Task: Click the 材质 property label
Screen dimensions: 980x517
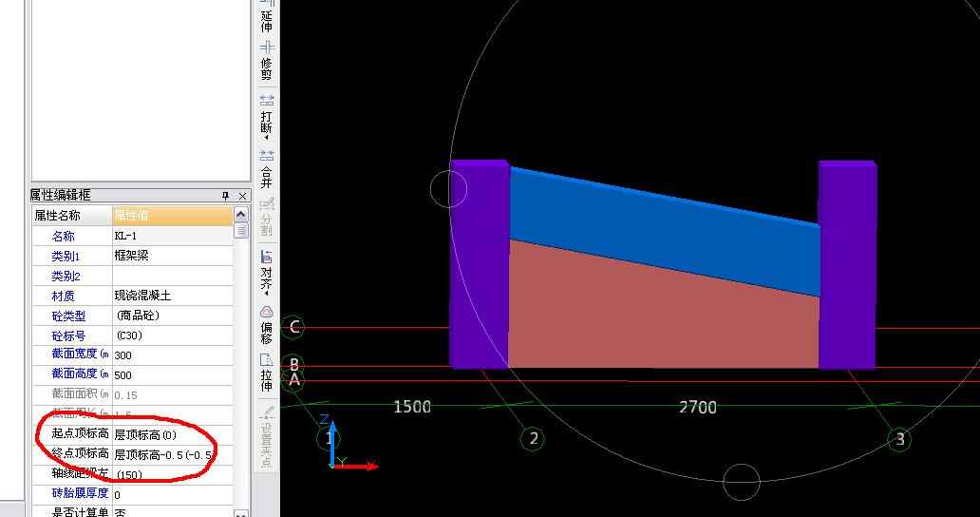Action: pyautogui.click(x=63, y=297)
